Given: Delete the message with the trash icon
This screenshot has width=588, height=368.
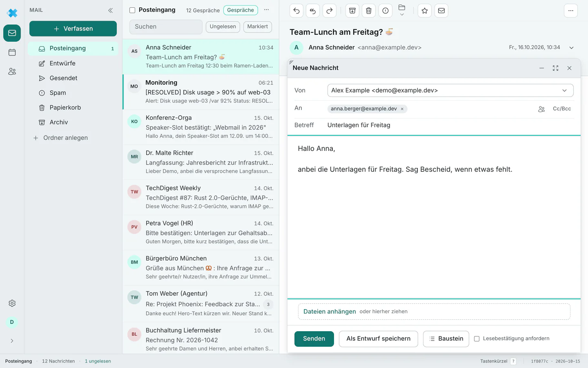Looking at the screenshot, I should click(369, 11).
